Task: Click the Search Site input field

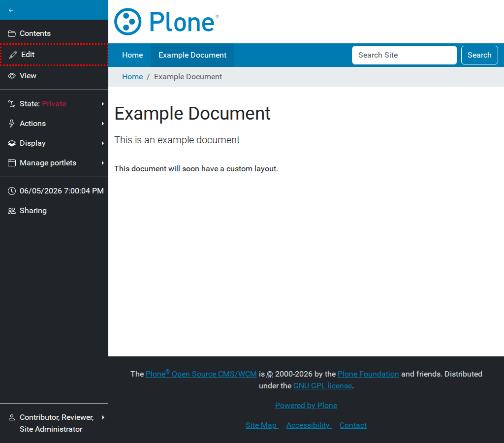Action: pyautogui.click(x=405, y=55)
